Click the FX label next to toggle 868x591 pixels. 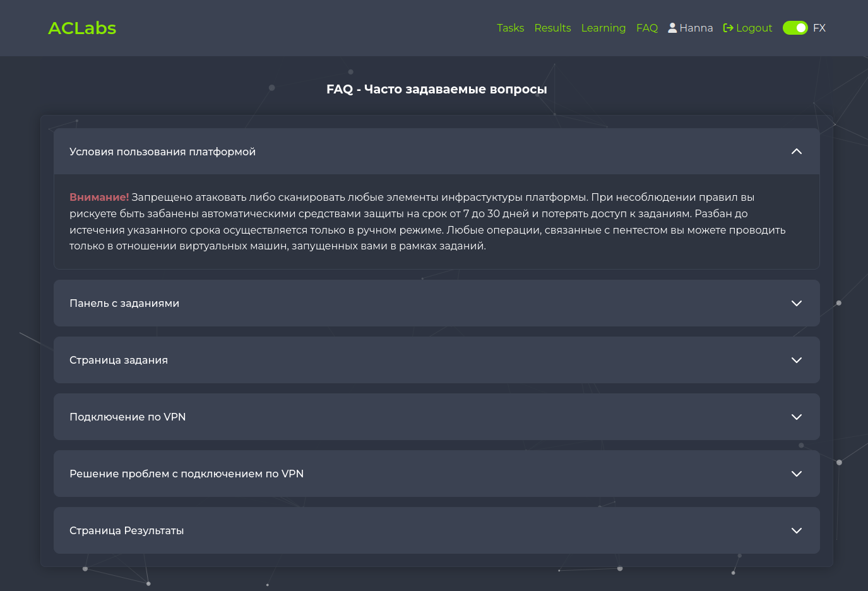(819, 28)
